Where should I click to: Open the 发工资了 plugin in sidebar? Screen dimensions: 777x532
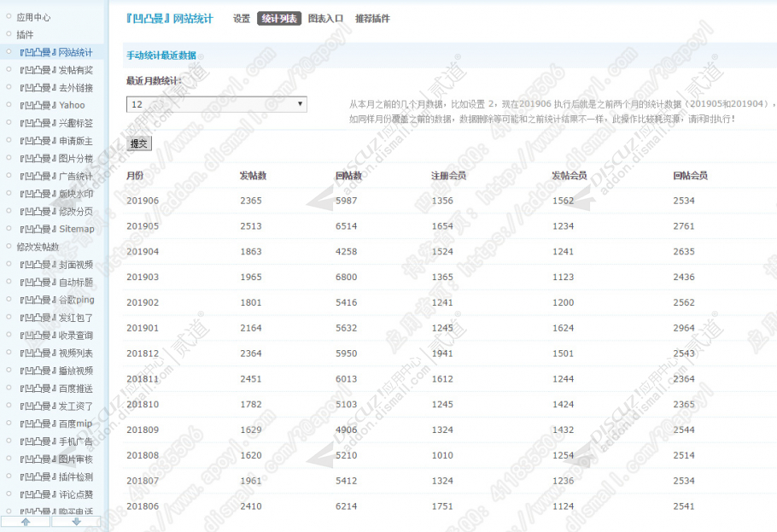[56, 406]
